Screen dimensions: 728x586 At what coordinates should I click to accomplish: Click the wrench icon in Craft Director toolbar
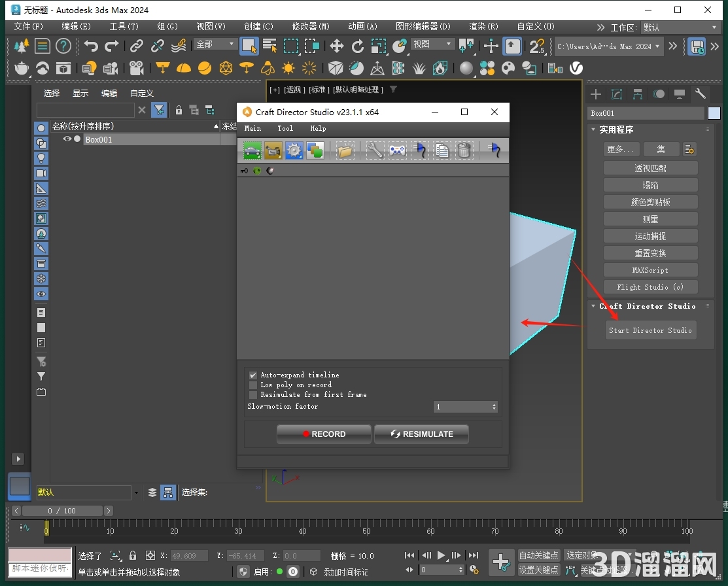tap(375, 150)
